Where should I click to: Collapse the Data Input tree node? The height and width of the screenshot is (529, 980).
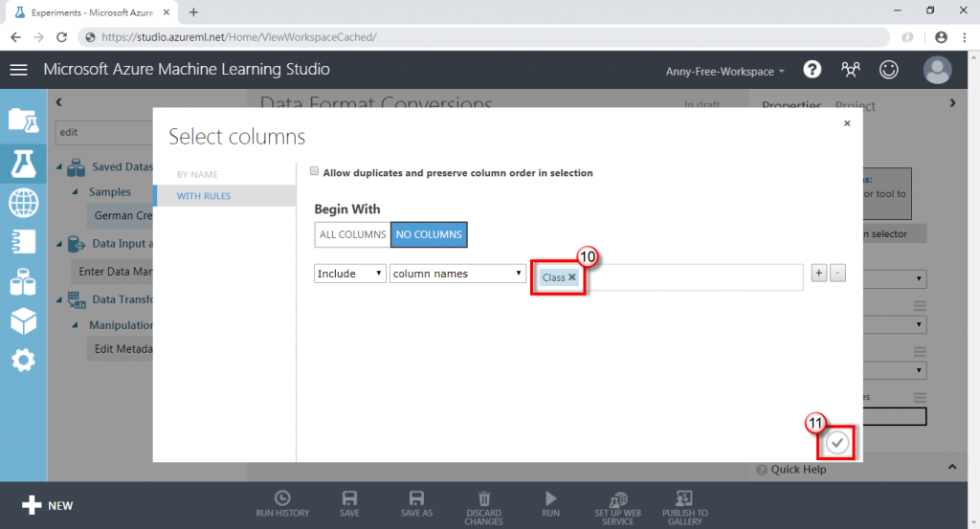[59, 244]
